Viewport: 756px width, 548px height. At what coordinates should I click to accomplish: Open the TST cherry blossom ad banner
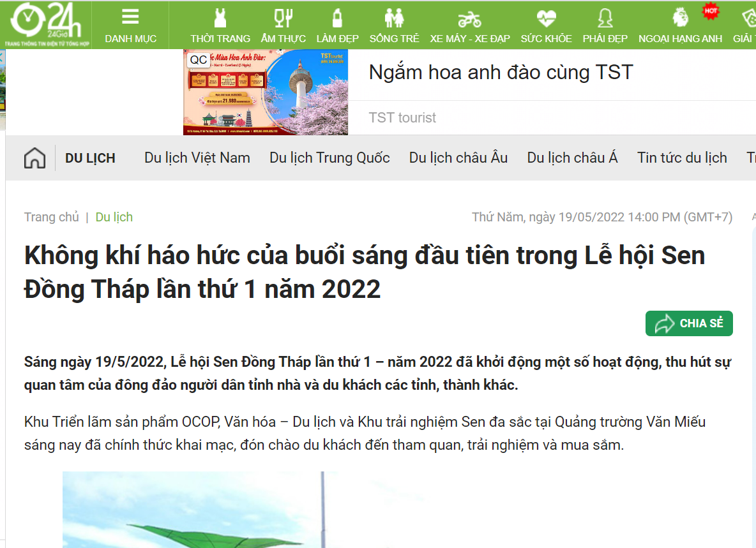click(266, 93)
